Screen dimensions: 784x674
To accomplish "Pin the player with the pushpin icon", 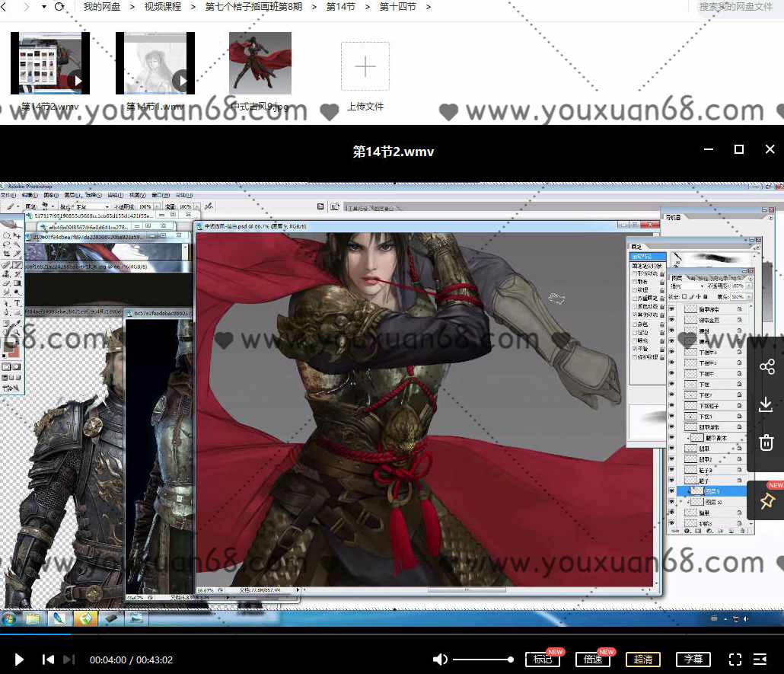I will tap(766, 500).
